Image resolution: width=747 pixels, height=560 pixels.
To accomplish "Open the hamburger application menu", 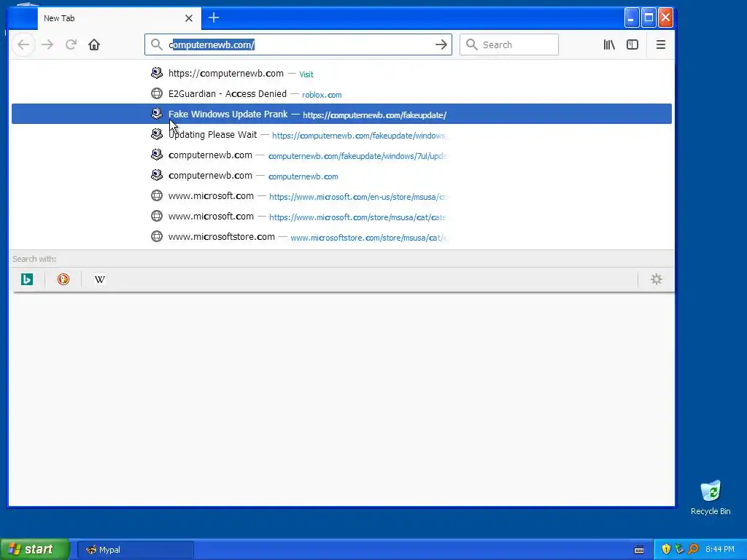I will [660, 44].
